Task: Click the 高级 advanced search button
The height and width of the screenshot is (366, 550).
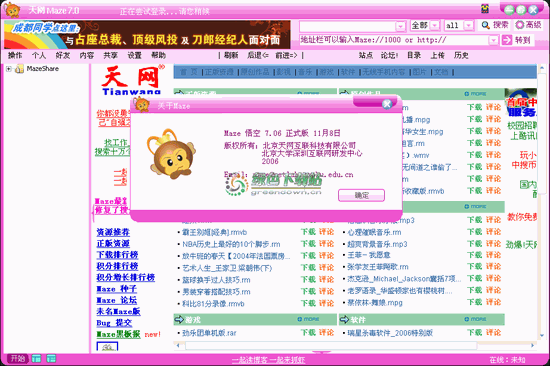Action: [x=529, y=25]
